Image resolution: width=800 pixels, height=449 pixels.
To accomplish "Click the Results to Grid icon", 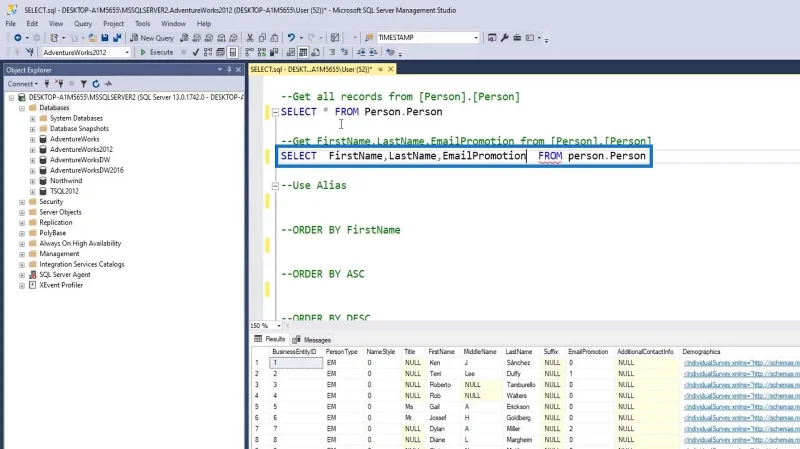I will click(303, 52).
